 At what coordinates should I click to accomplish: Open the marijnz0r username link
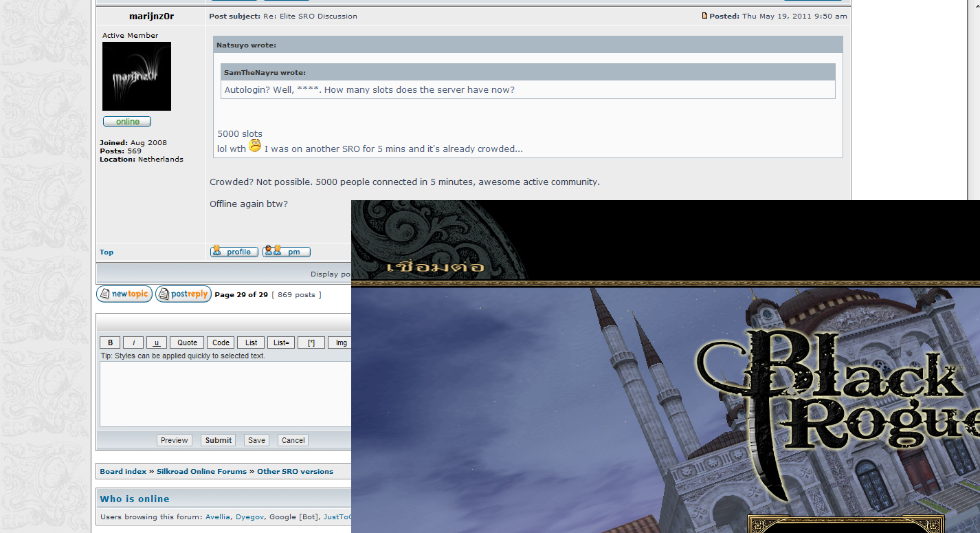(151, 16)
